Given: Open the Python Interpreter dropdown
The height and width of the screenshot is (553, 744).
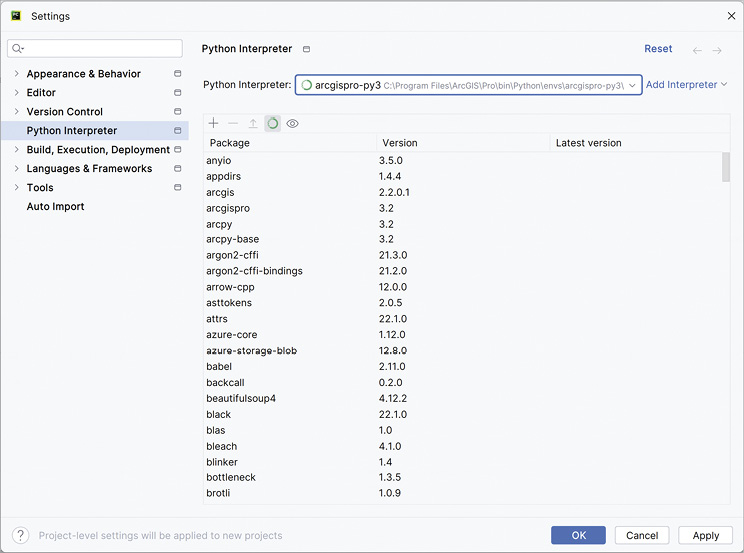Looking at the screenshot, I should pyautogui.click(x=468, y=85).
